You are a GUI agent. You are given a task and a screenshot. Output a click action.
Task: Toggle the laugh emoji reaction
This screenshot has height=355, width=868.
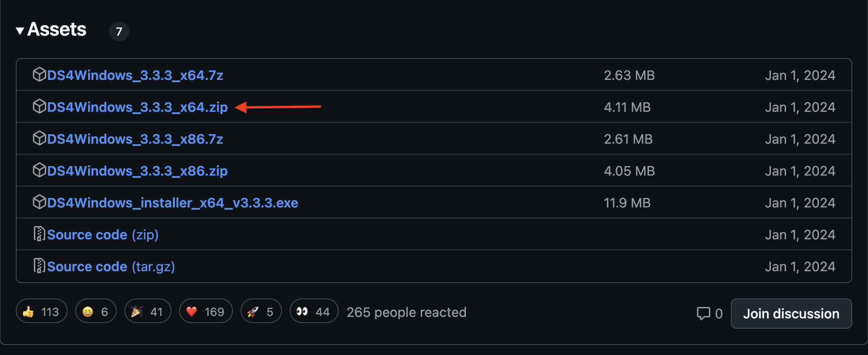(96, 312)
